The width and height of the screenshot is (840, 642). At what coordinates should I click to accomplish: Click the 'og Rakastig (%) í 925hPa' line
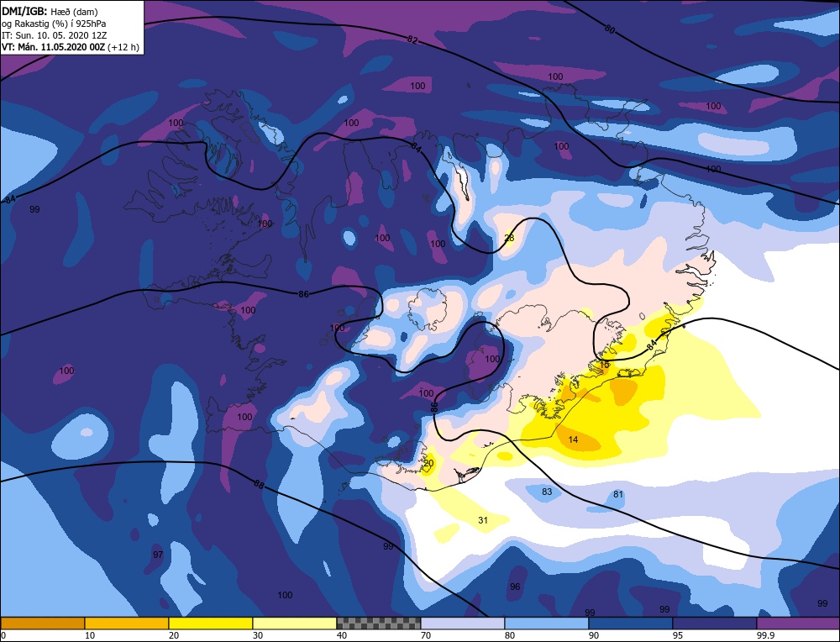pyautogui.click(x=54, y=24)
